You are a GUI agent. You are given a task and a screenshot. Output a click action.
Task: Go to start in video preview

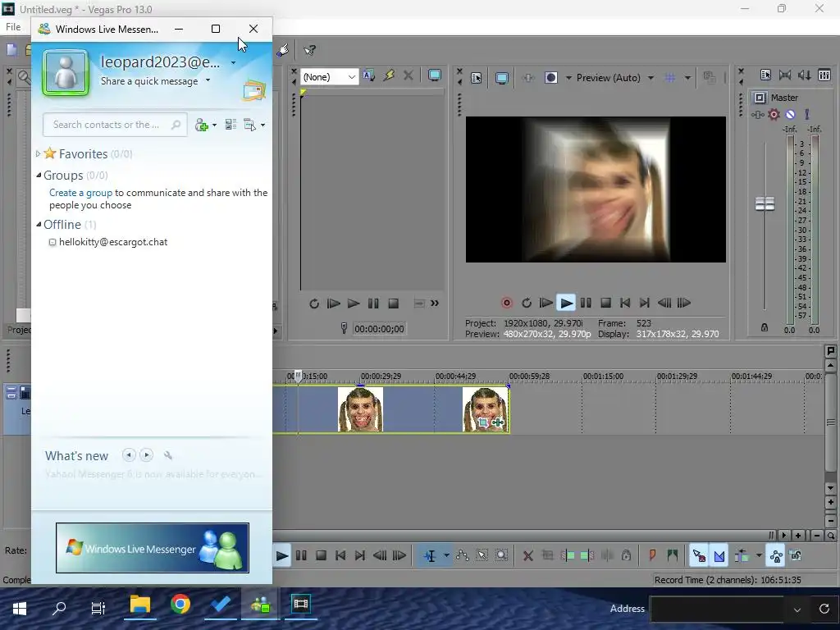(x=624, y=304)
